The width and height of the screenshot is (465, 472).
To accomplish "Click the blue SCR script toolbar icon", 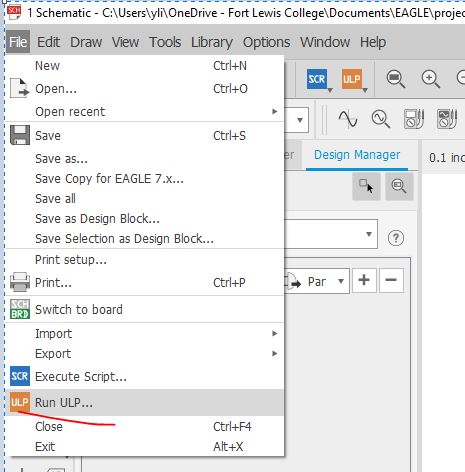I will coord(317,79).
